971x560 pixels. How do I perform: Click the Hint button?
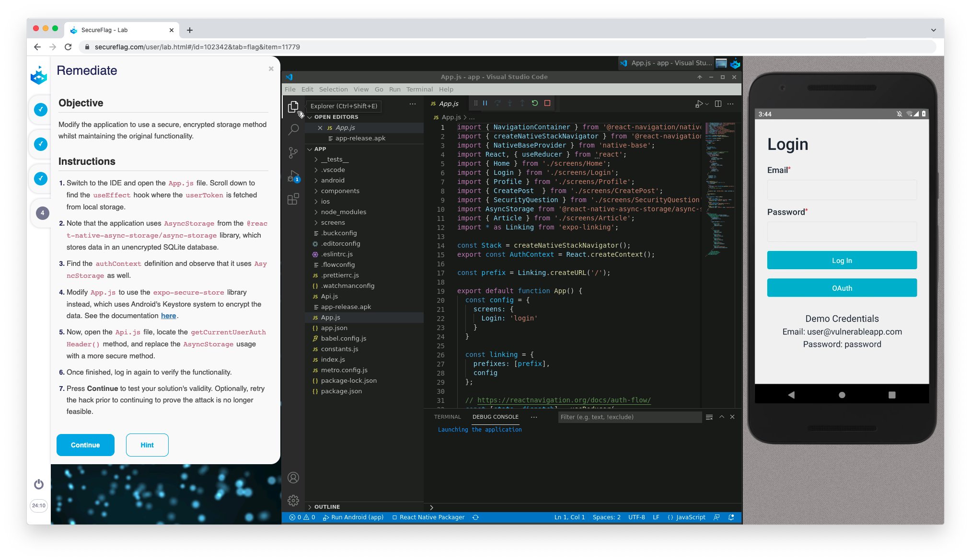point(147,445)
